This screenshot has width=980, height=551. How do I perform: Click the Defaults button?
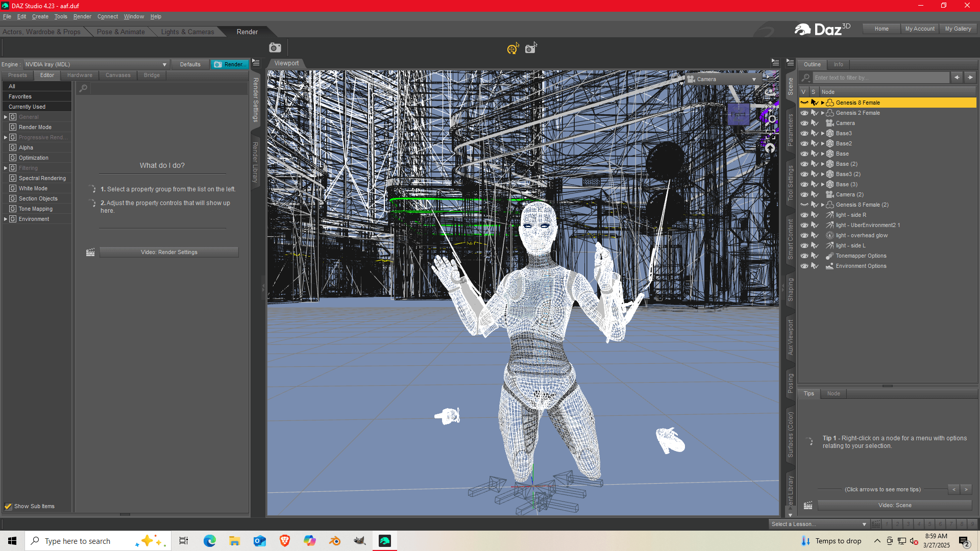click(x=190, y=64)
